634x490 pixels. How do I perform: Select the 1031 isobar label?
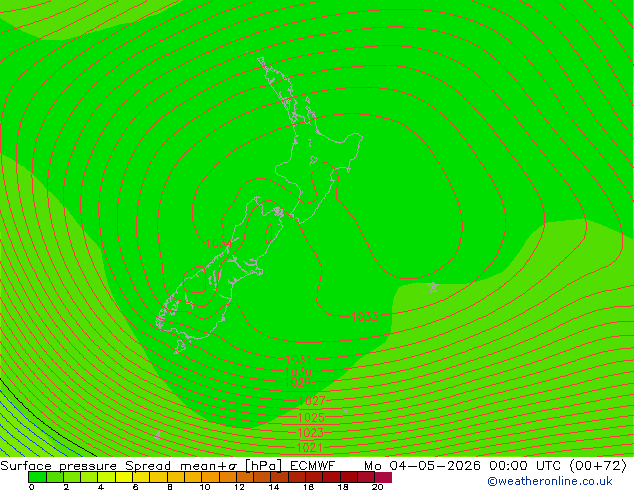[x=298, y=359]
